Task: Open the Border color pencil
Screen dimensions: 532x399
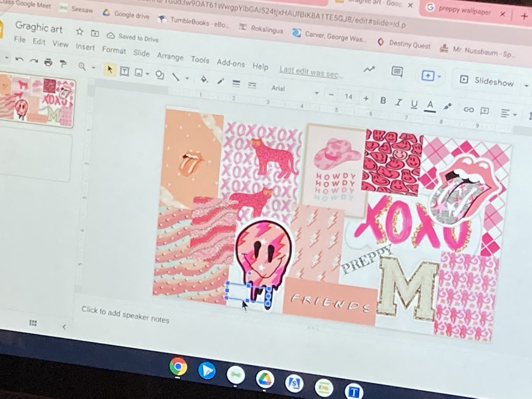Action: pyautogui.click(x=220, y=81)
